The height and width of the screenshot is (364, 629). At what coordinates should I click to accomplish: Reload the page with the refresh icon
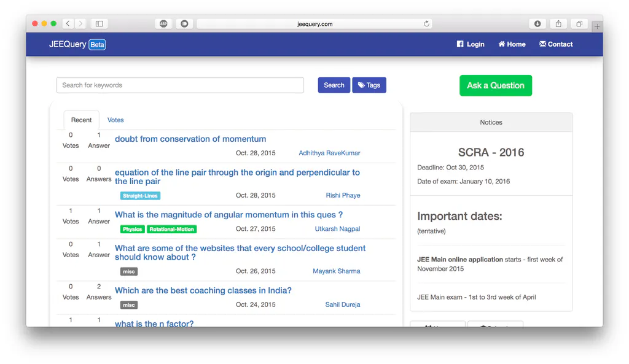pos(426,24)
